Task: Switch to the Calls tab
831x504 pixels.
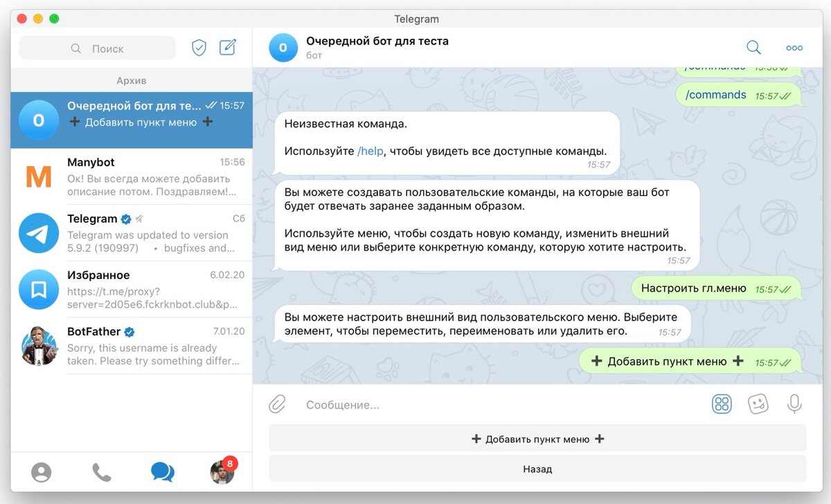Action: point(101,472)
